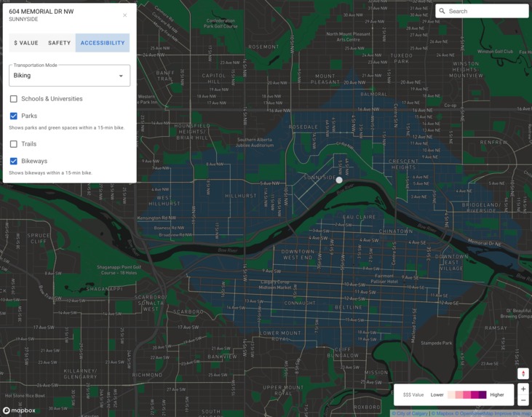
Task: Click the EAU CLAIRE map label
Action: [359, 217]
